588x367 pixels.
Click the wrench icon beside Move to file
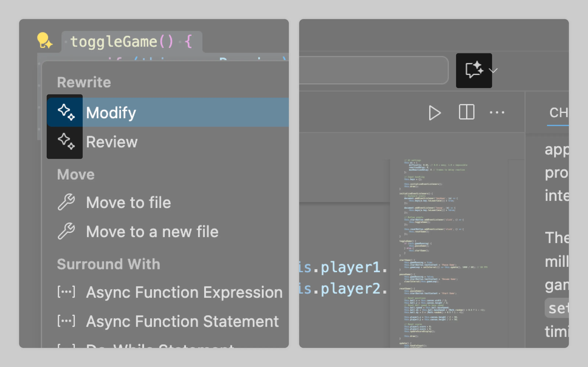point(66,202)
